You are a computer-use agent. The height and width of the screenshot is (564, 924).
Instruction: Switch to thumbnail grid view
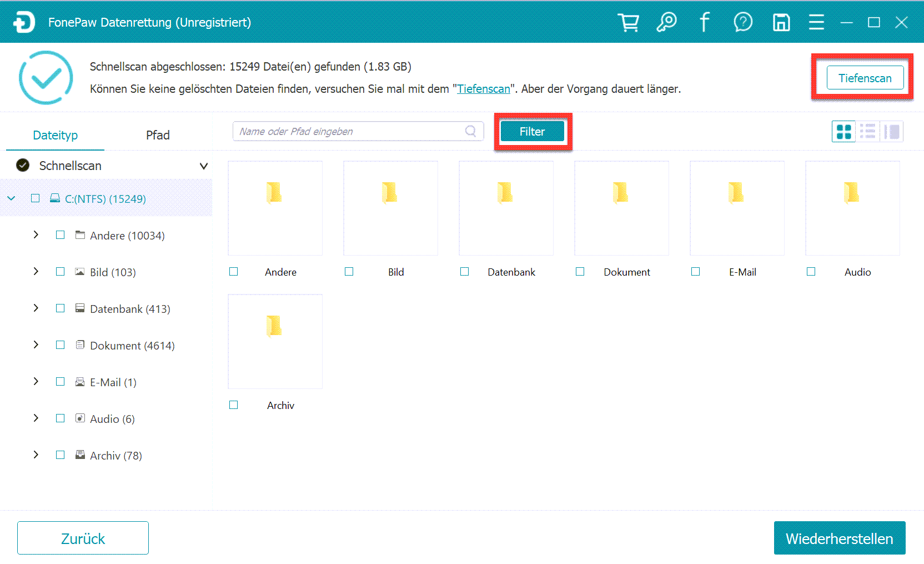[x=844, y=132]
